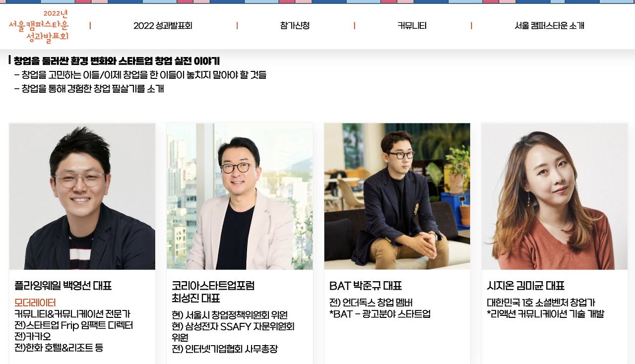Select the 코리아스타트업포럼 최성진 대표 name

213,292
